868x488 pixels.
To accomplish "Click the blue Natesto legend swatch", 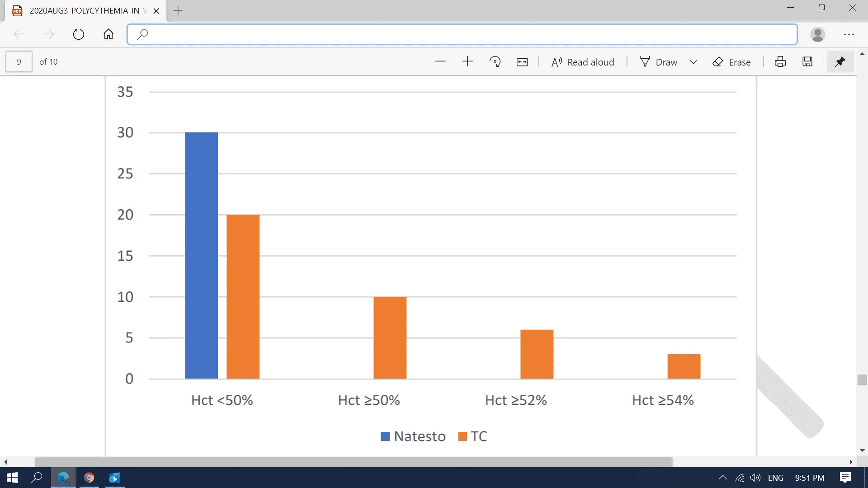I will point(385,436).
